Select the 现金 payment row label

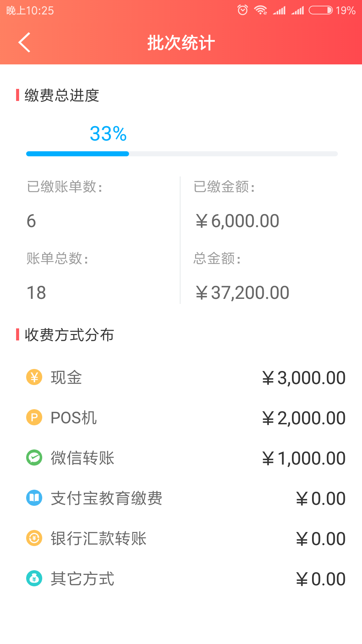point(66,377)
